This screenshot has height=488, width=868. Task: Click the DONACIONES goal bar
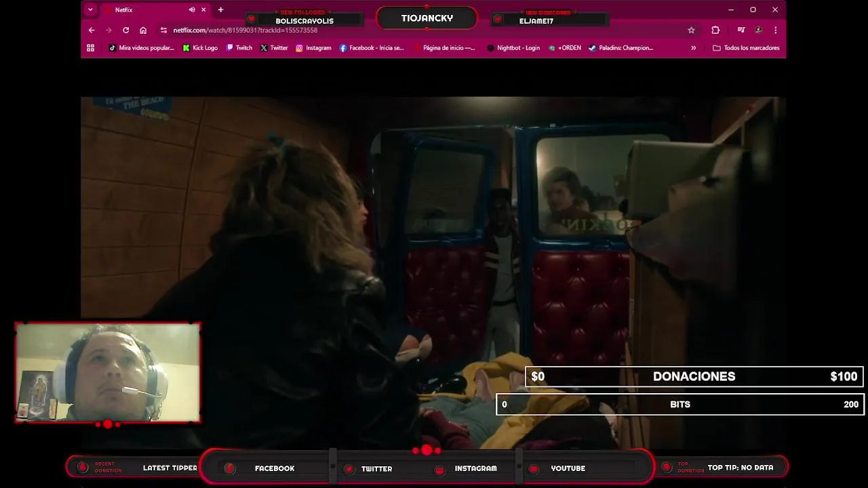[x=694, y=376]
